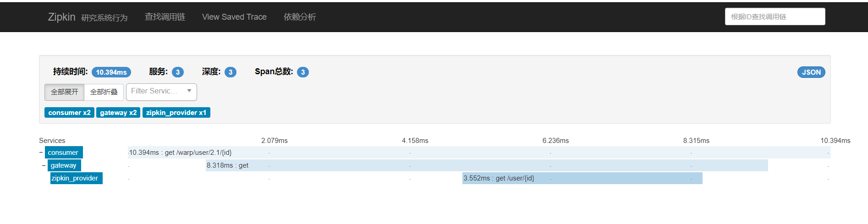The image size is (868, 224).
Task: Open View Saved Trace page
Action: 234,17
